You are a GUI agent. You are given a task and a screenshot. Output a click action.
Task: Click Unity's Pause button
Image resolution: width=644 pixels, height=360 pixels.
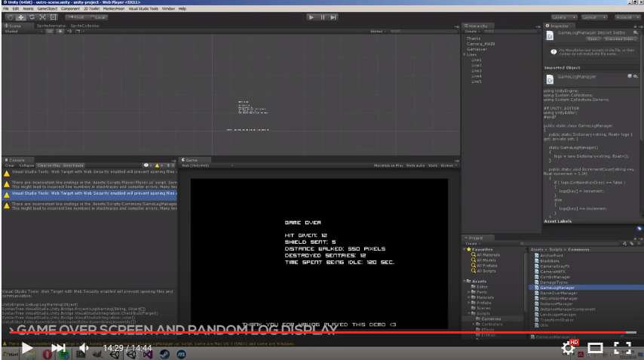click(323, 17)
